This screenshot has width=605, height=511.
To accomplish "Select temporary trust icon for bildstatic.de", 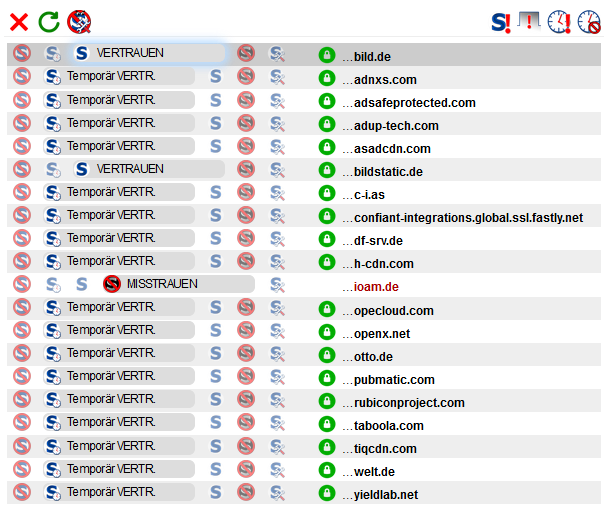I will pos(53,169).
